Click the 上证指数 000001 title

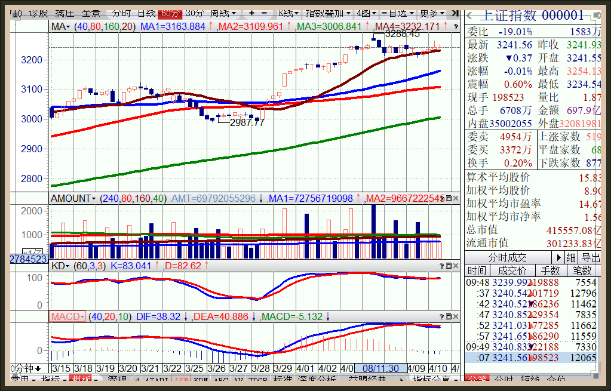pos(533,16)
